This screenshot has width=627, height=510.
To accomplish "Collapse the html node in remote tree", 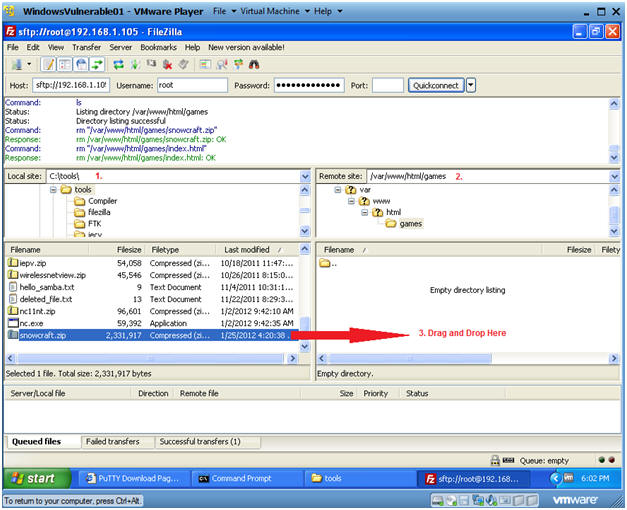I will (364, 212).
